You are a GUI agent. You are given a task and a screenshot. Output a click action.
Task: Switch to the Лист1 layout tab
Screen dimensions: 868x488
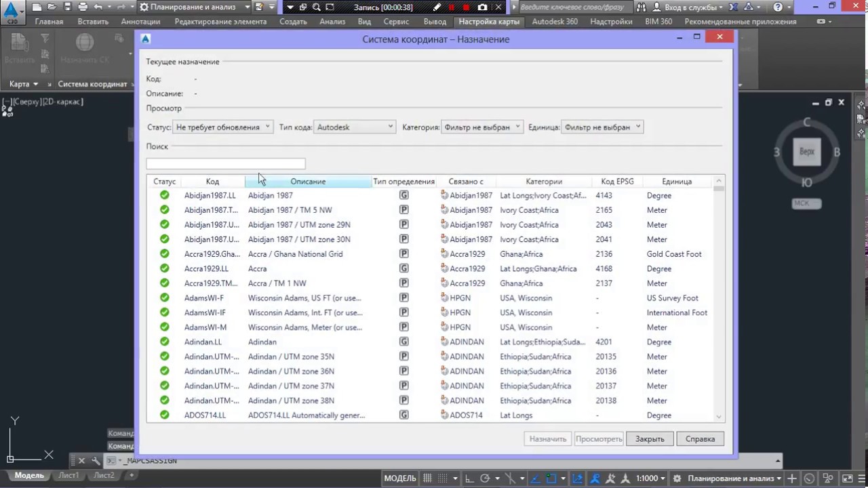68,475
